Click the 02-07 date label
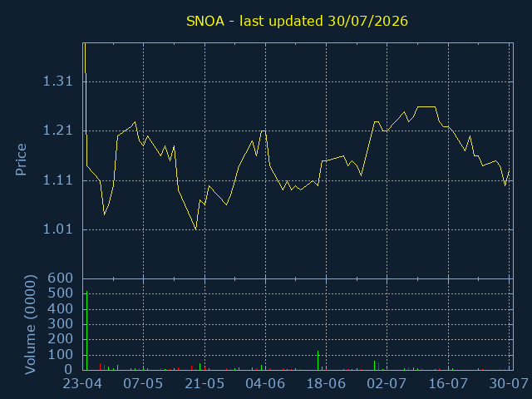This screenshot has height=399, width=532. [x=387, y=384]
